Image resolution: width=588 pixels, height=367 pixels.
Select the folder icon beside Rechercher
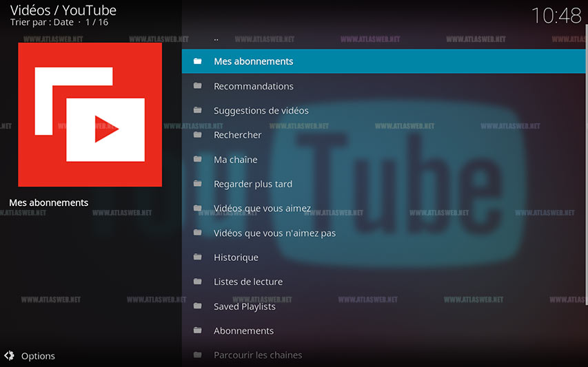click(198, 134)
